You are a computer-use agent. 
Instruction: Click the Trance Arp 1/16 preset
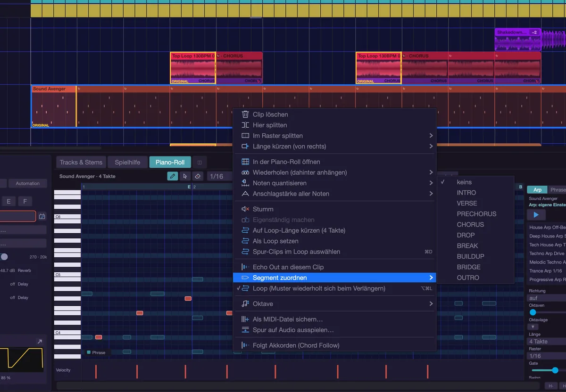[x=547, y=271]
